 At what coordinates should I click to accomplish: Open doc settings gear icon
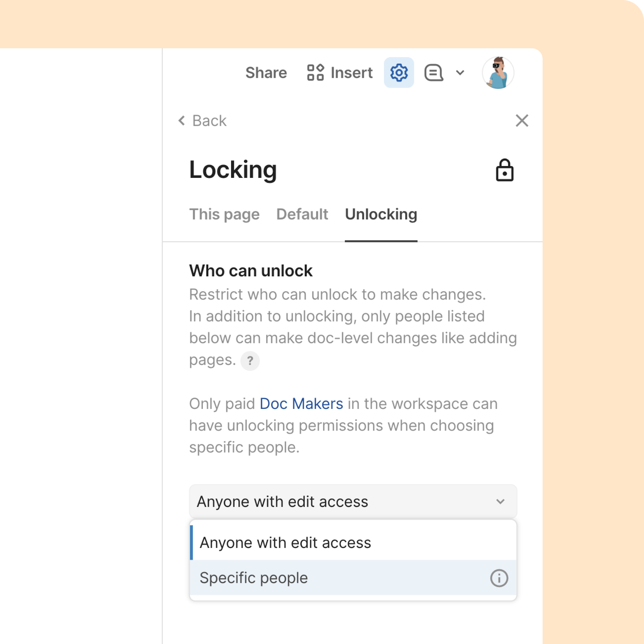(x=399, y=72)
